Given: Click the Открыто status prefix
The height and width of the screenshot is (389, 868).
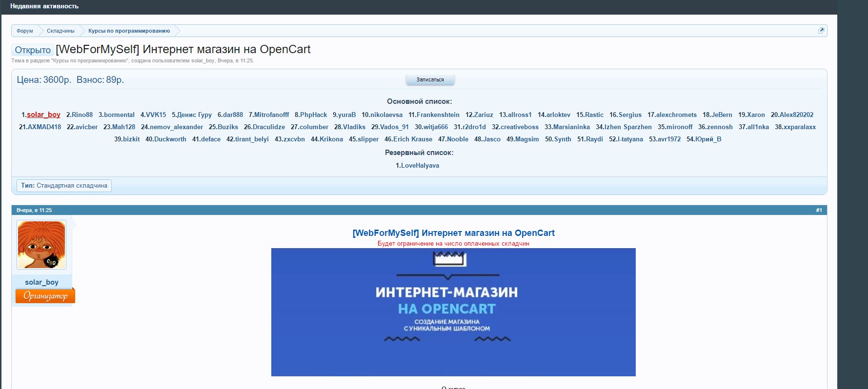Looking at the screenshot, I should [x=33, y=50].
